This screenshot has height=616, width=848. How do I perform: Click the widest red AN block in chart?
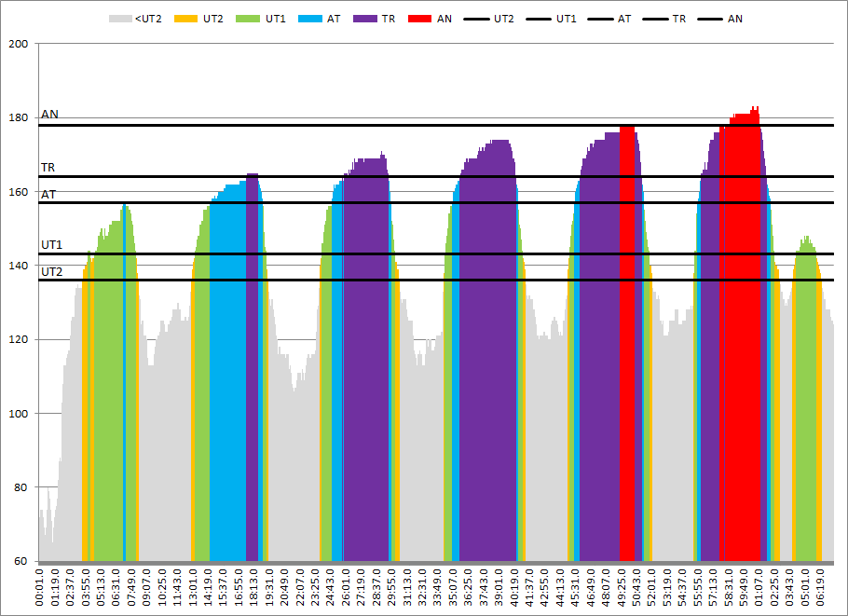739,345
